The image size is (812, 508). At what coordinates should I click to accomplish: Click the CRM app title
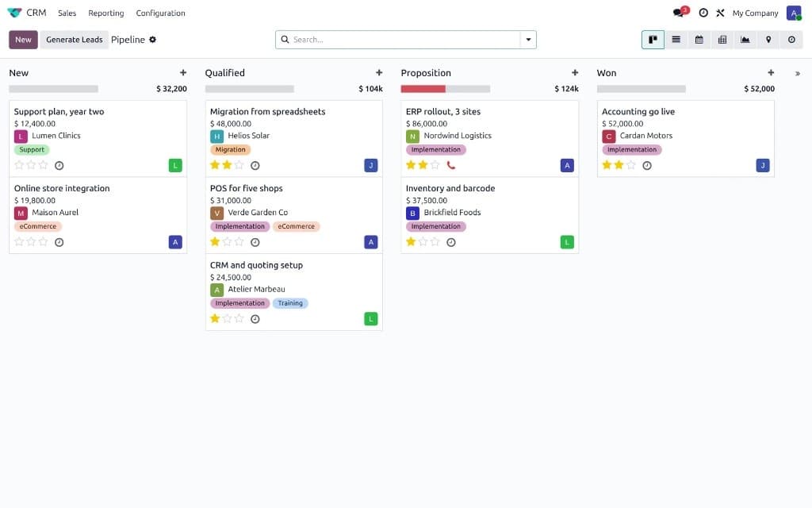click(36, 13)
